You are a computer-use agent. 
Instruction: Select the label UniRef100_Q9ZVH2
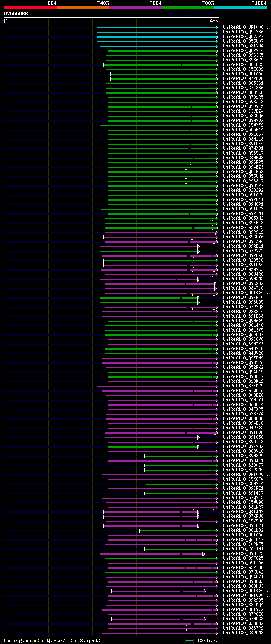[243, 446]
